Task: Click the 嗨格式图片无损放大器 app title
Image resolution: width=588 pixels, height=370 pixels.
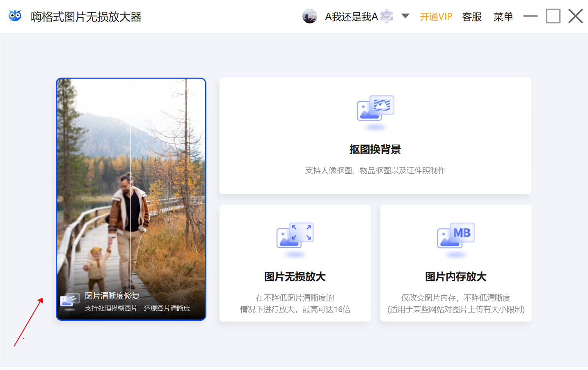Action: pyautogui.click(x=86, y=17)
